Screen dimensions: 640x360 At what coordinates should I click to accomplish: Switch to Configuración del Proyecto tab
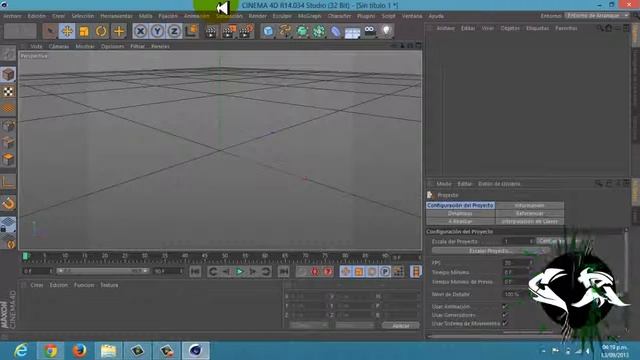point(460,205)
